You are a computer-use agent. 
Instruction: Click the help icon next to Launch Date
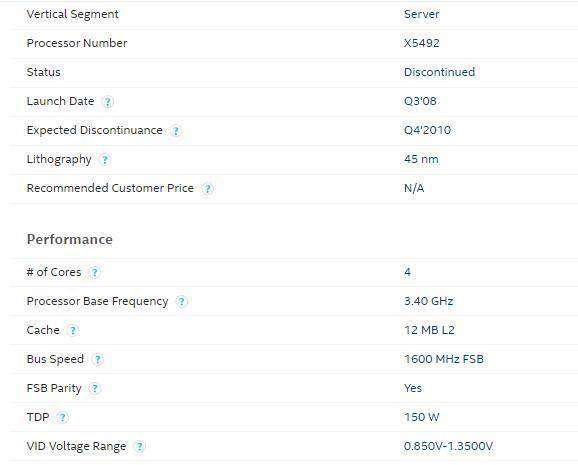pyautogui.click(x=107, y=102)
